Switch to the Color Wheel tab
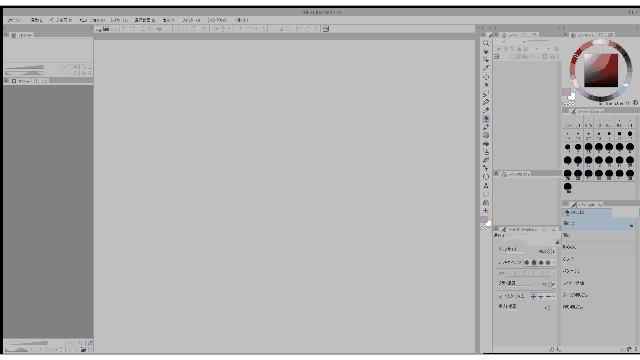 point(583,35)
